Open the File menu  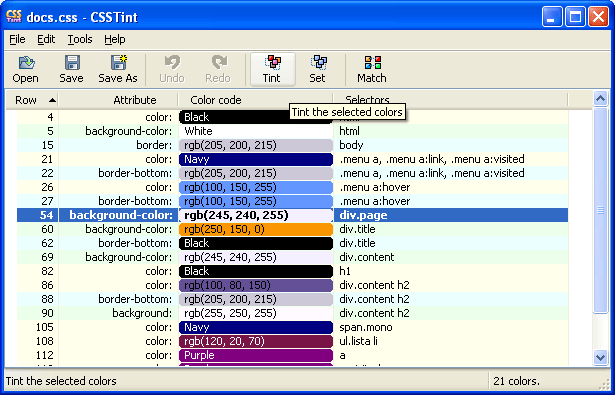point(17,39)
